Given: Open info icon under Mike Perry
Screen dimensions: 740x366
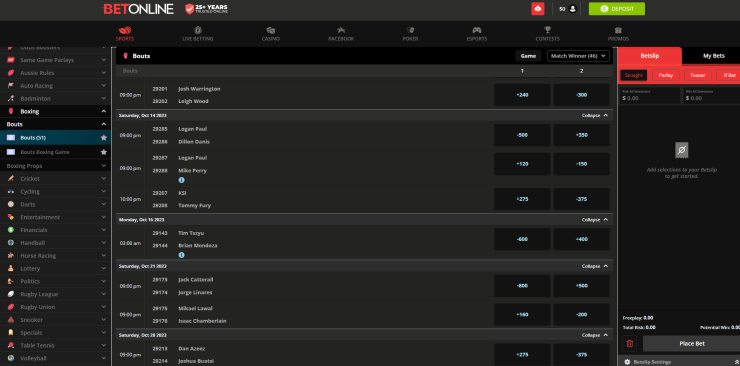Looking at the screenshot, I should pyautogui.click(x=181, y=180).
